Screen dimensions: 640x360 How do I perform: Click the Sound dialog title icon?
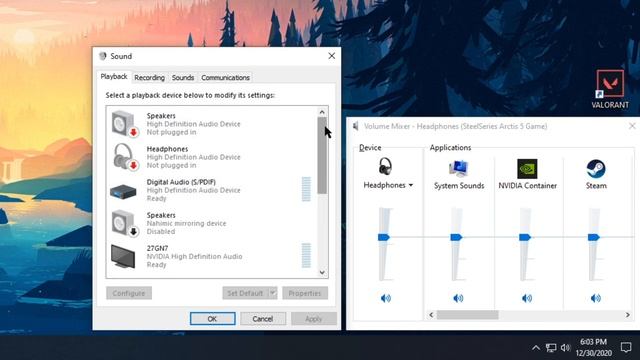(x=102, y=56)
